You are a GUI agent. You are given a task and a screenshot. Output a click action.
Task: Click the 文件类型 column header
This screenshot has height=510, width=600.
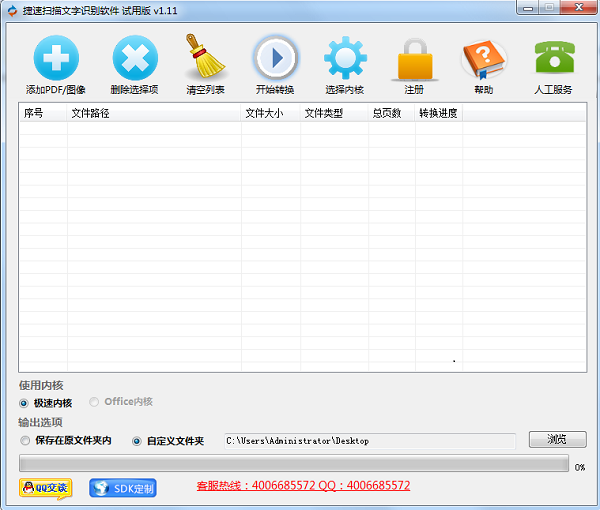[334, 113]
